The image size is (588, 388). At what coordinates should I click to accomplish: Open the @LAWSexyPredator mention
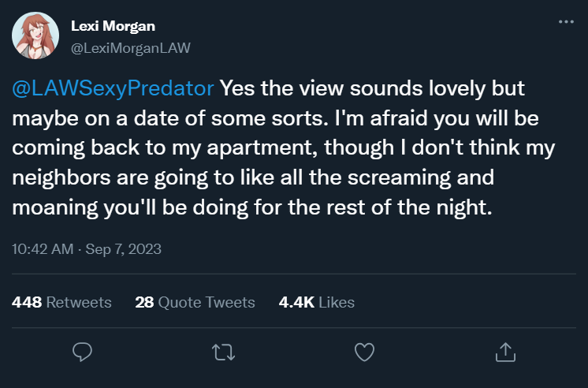click(x=113, y=88)
